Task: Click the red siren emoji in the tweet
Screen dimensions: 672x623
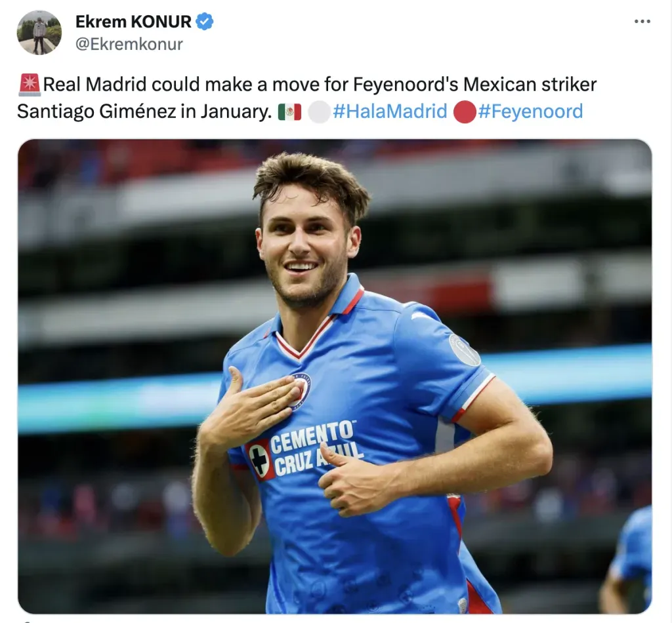Action: (30, 85)
